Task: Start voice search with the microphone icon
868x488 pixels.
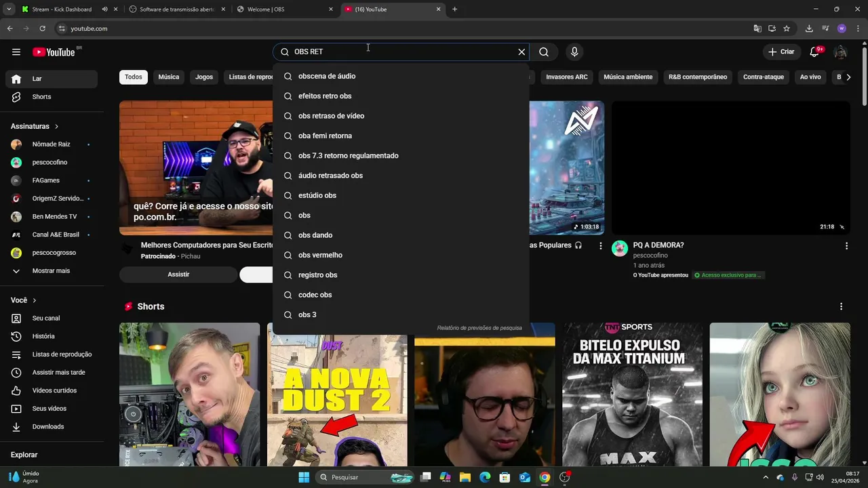Action: point(574,52)
